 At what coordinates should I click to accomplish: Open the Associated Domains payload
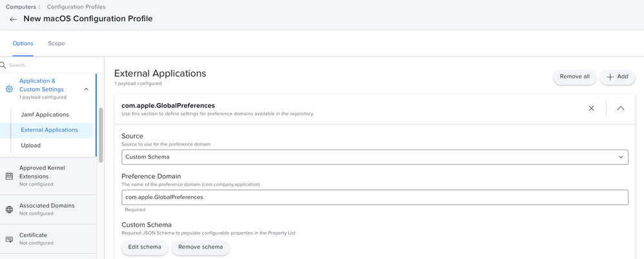(x=48, y=209)
